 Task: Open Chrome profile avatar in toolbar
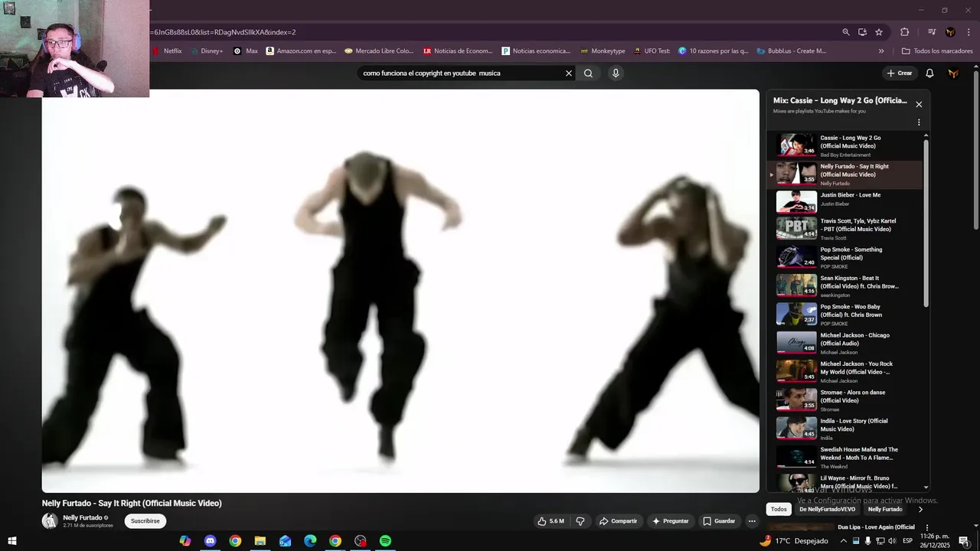[x=950, y=32]
